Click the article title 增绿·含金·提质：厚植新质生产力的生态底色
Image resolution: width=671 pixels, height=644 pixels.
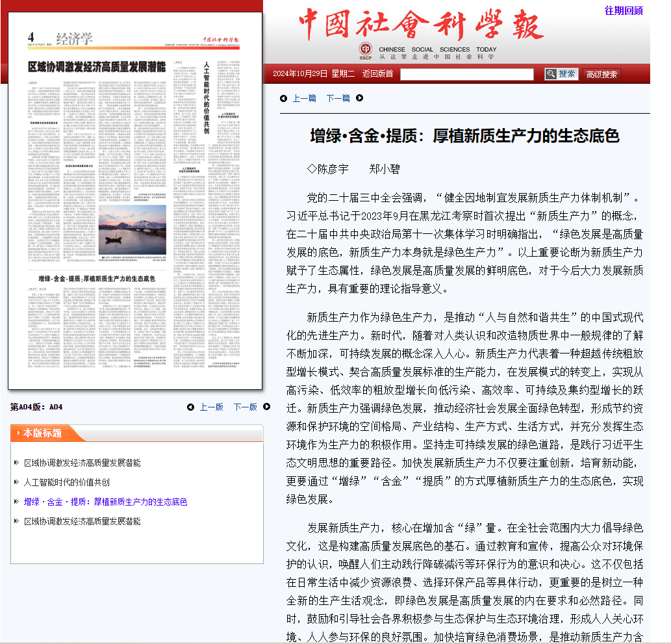pyautogui.click(x=464, y=136)
